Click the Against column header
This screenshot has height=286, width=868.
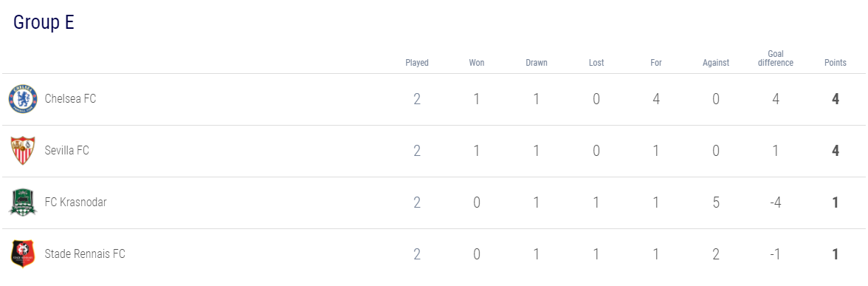[x=716, y=63]
